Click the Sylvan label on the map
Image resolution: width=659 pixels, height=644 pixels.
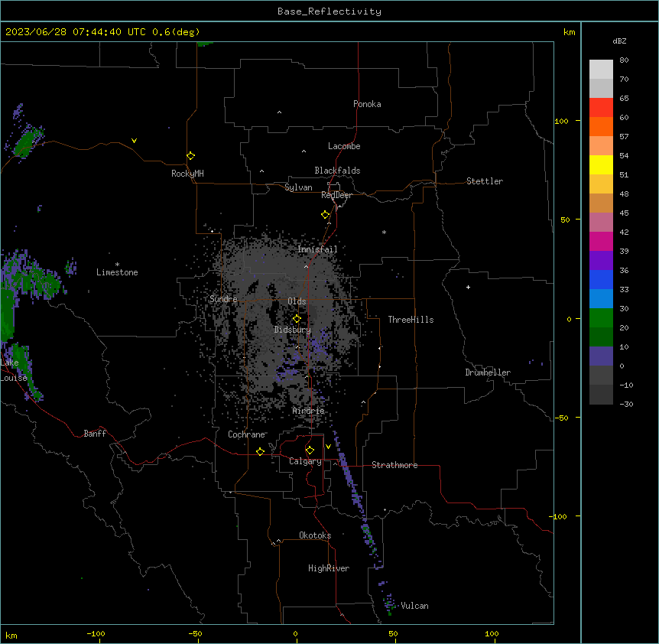[x=298, y=187]
